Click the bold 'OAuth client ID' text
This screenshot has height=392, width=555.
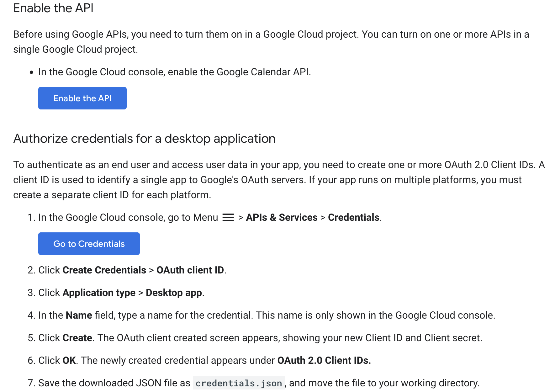click(190, 270)
